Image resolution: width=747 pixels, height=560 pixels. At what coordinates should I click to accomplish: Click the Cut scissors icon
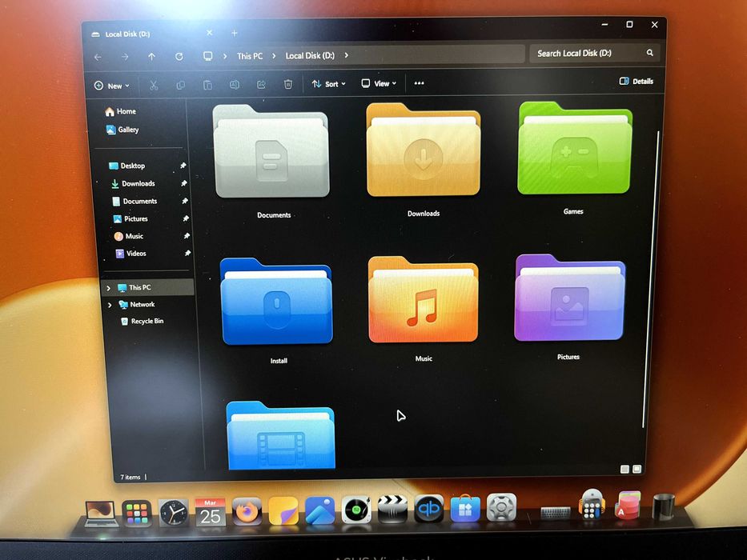tap(154, 86)
